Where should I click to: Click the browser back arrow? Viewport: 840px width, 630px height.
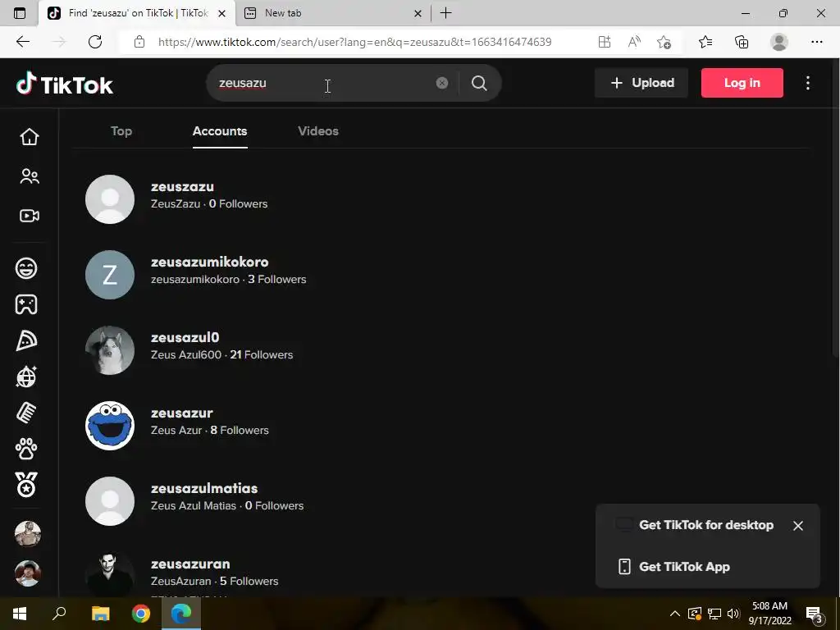[23, 42]
